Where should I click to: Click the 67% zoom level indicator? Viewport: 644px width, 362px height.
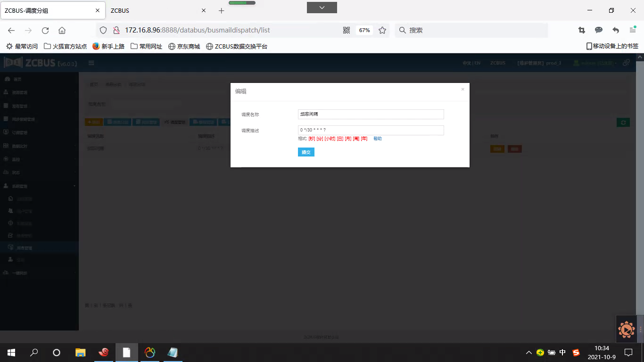click(364, 30)
